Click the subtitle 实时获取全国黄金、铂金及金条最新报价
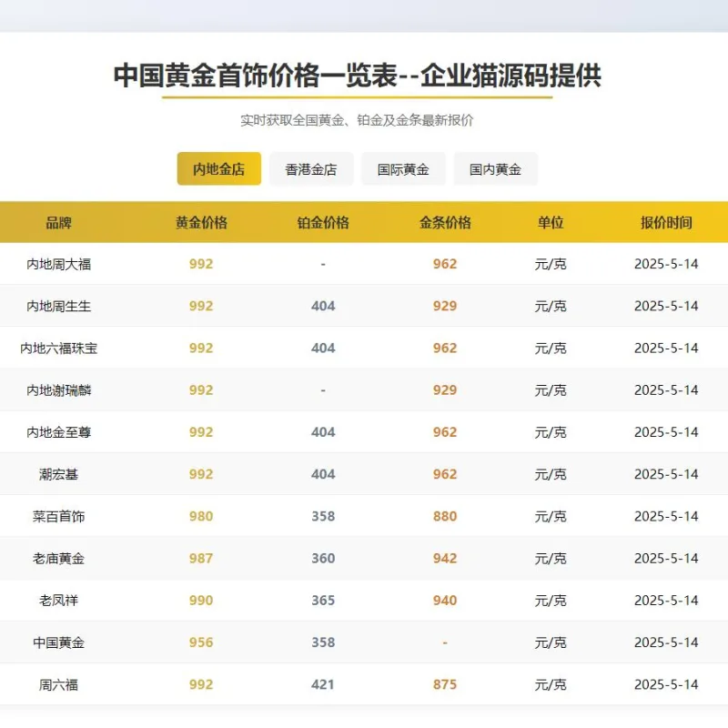The height and width of the screenshot is (728, 728). (x=357, y=120)
